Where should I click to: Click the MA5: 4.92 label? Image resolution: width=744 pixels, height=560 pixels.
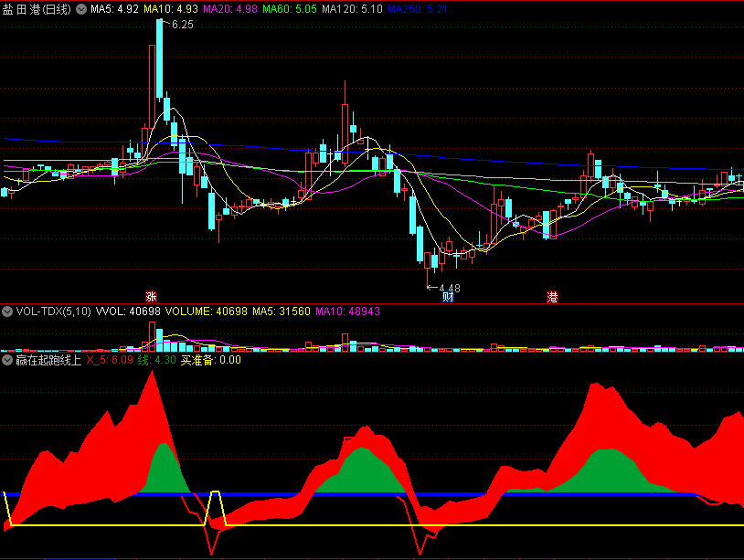coord(114,9)
